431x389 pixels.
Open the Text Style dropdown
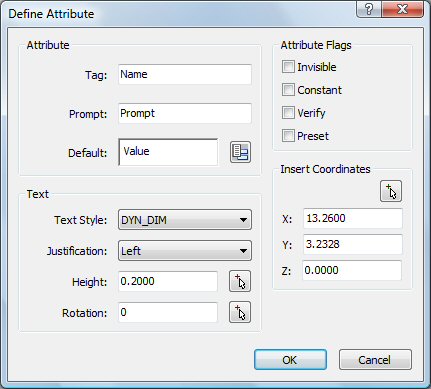click(185, 220)
